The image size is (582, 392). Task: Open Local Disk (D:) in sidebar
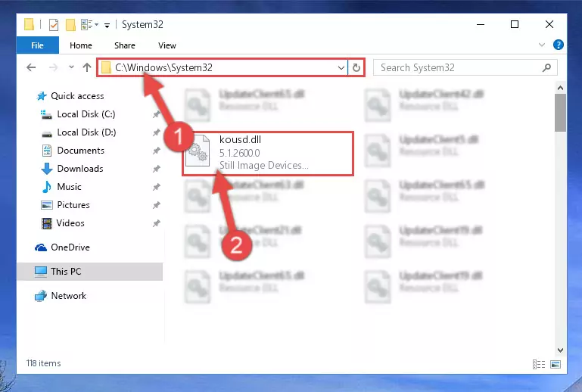(x=86, y=132)
